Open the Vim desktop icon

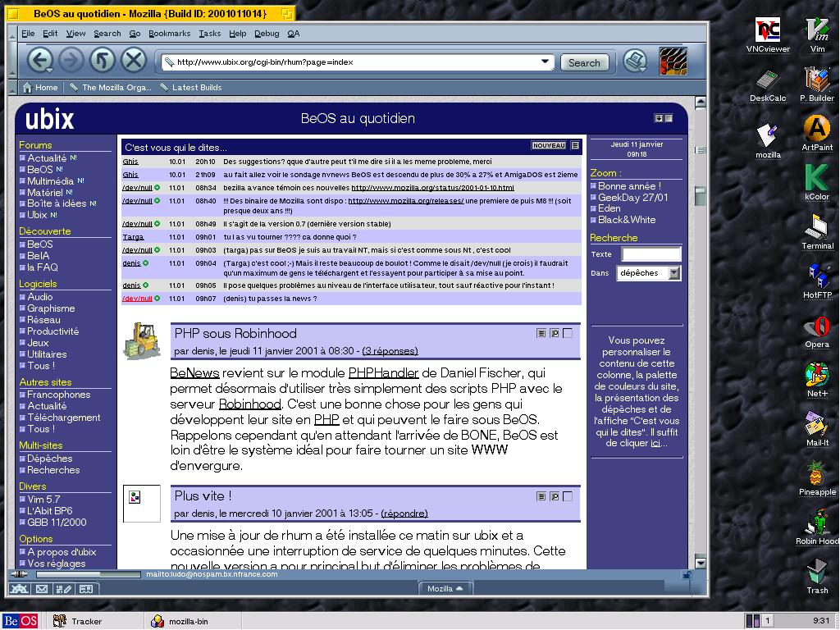(x=817, y=35)
